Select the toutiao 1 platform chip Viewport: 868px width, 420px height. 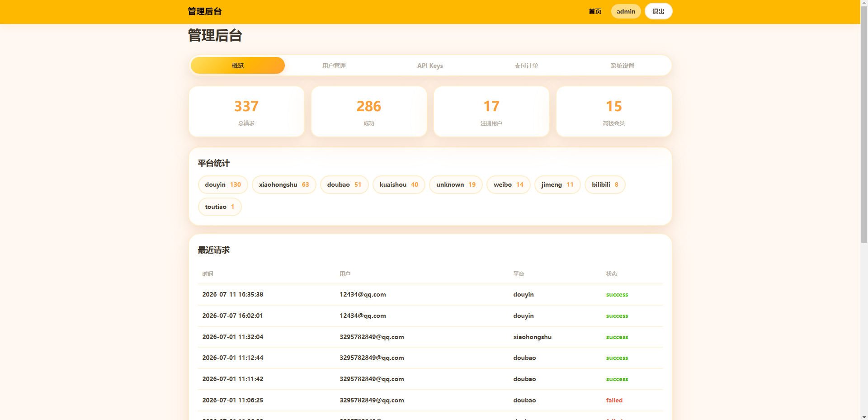[220, 207]
